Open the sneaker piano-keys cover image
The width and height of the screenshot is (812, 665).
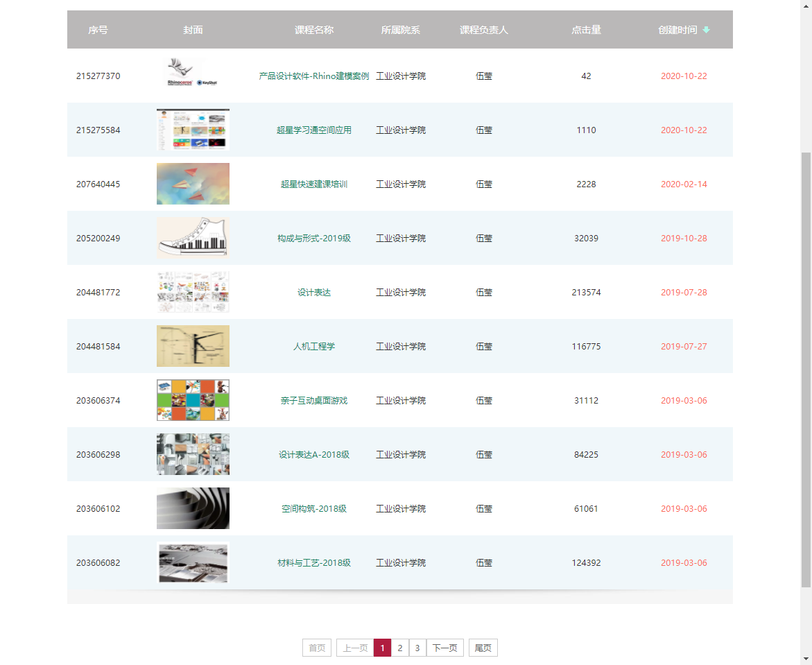point(193,238)
